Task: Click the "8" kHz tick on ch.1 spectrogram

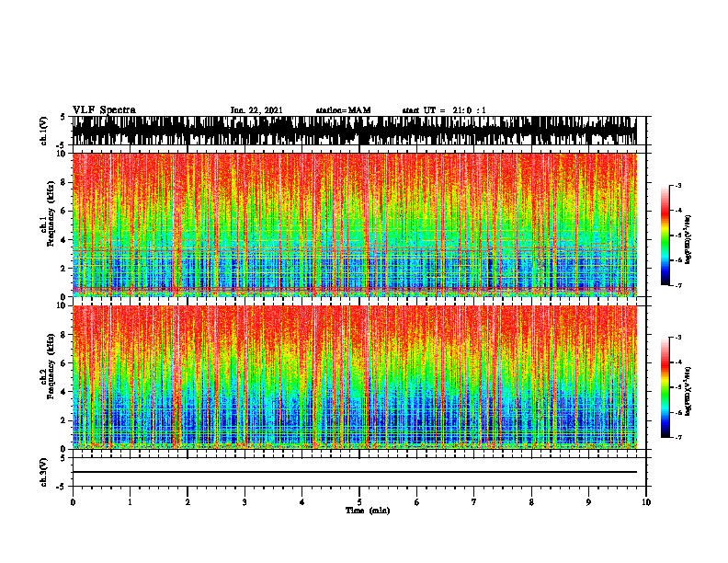Action: [63, 182]
